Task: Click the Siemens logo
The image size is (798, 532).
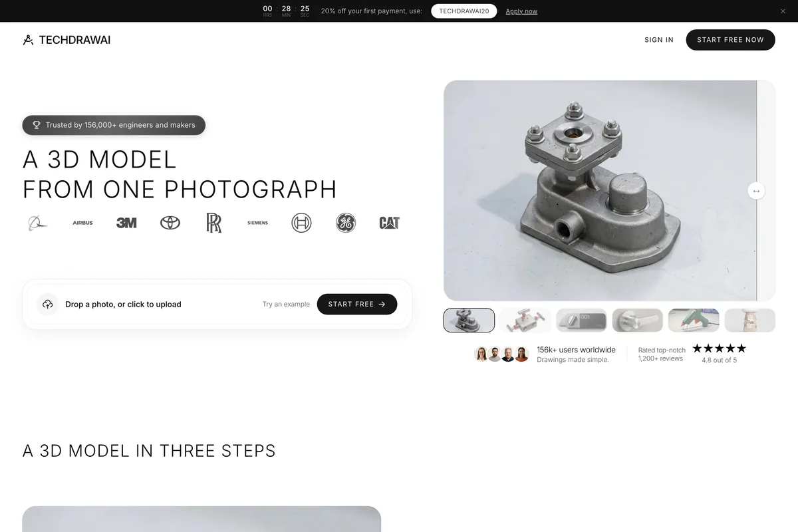Action: click(257, 223)
